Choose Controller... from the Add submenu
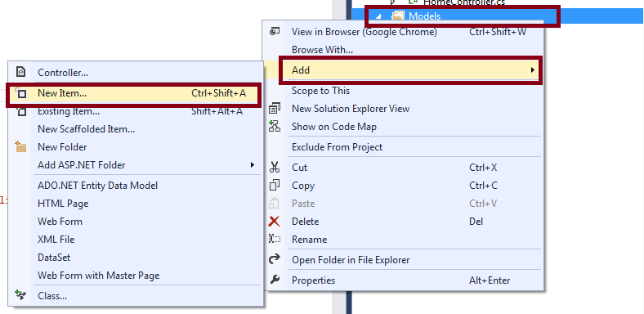Image resolution: width=644 pixels, height=314 pixels. 63,73
